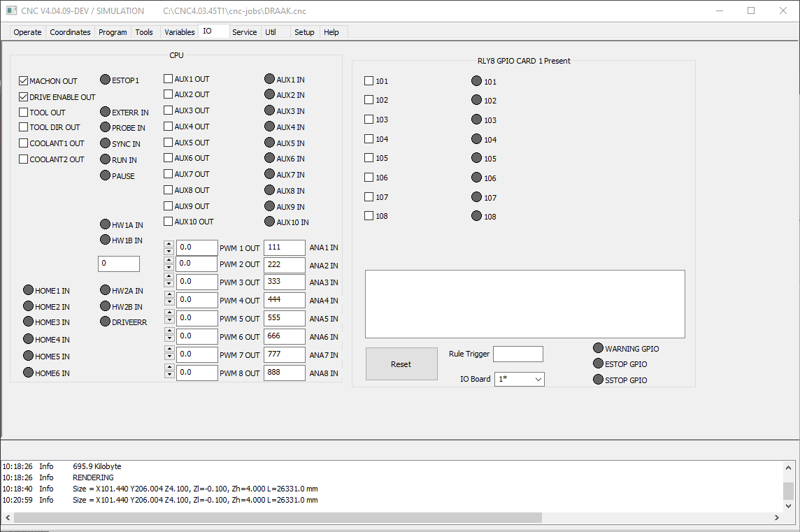The image size is (800, 532).
Task: Click the Reset button
Action: [x=401, y=364]
